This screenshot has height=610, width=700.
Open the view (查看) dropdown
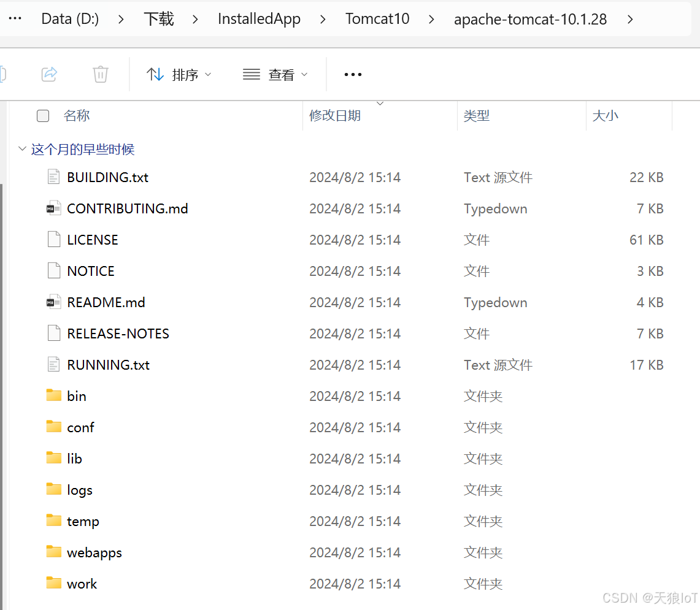tap(275, 75)
